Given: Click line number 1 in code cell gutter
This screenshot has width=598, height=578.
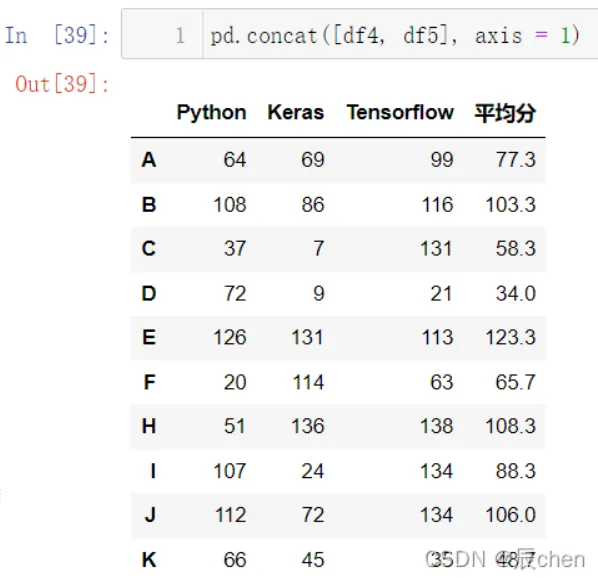Looking at the screenshot, I should tap(180, 36).
